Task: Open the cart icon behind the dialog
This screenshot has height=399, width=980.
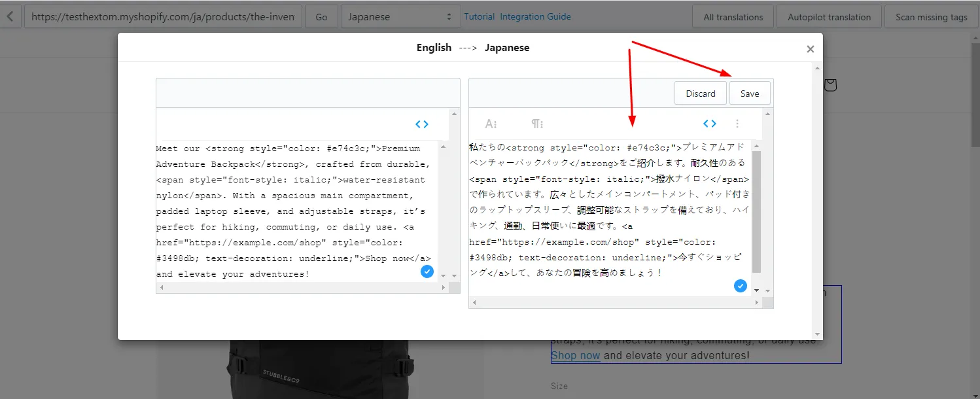Action: click(x=830, y=85)
